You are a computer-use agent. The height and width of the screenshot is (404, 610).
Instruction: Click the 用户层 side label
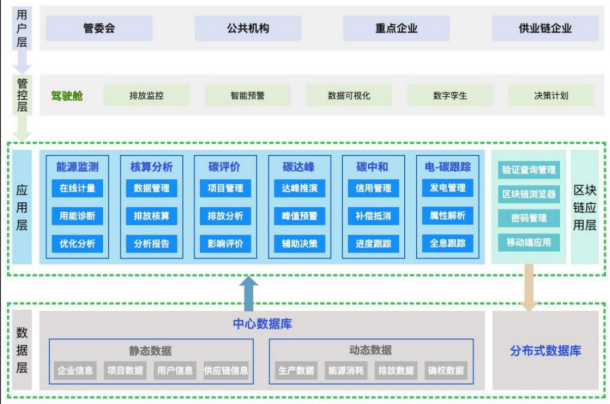(x=22, y=28)
